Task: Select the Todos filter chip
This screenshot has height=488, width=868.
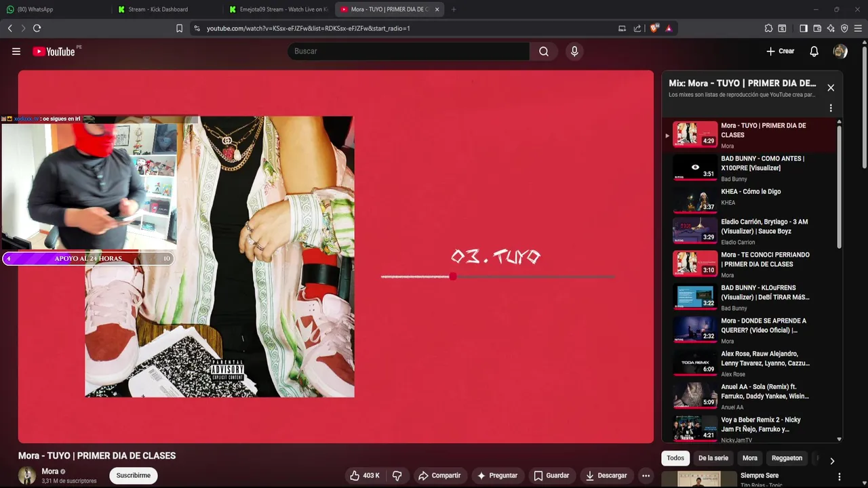Action: (x=675, y=458)
